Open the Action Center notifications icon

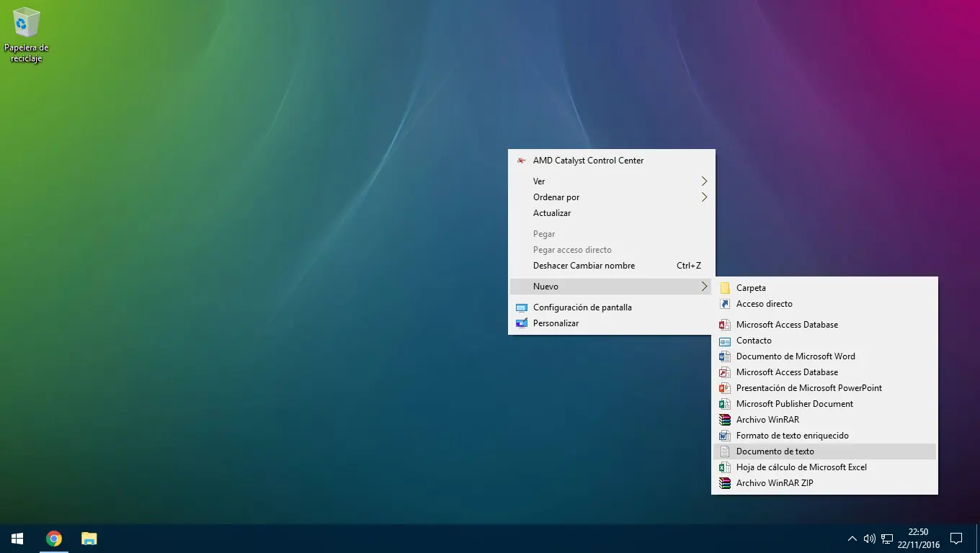956,539
